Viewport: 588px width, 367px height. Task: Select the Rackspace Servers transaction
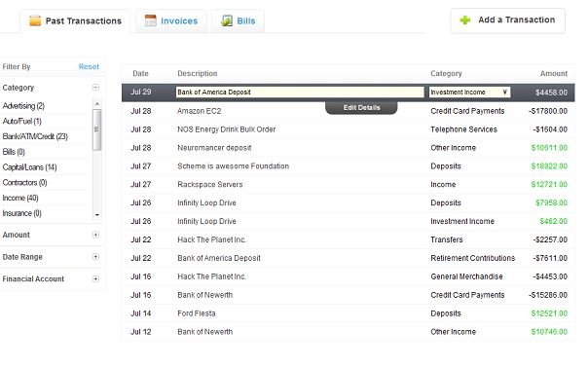[x=348, y=185]
